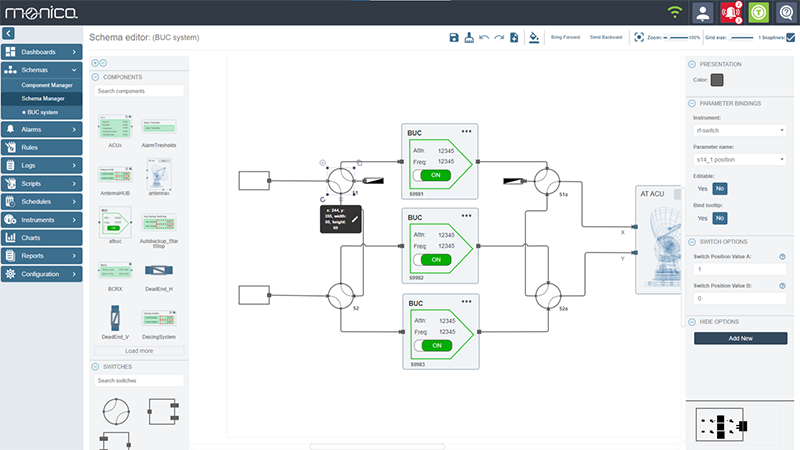Click the presentation Color swatch
The height and width of the screenshot is (450, 800).
717,80
